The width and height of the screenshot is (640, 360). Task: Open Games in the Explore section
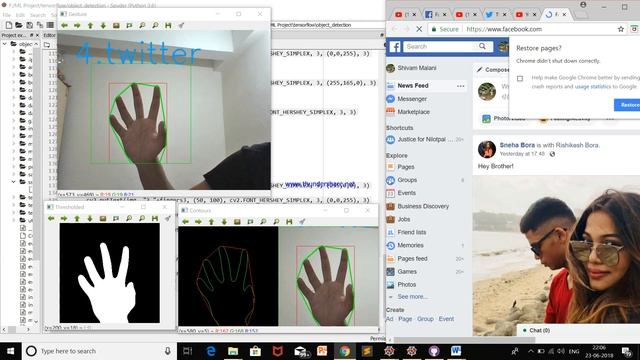(x=407, y=271)
